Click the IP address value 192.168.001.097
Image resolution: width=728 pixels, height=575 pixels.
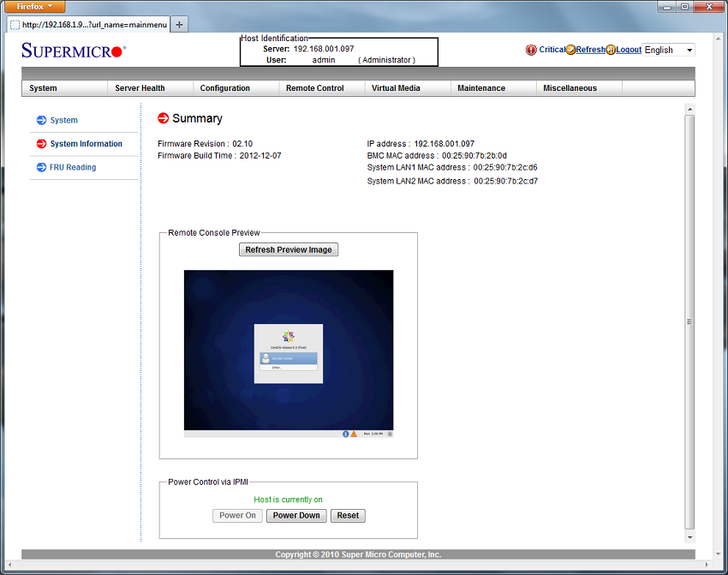pyautogui.click(x=445, y=144)
